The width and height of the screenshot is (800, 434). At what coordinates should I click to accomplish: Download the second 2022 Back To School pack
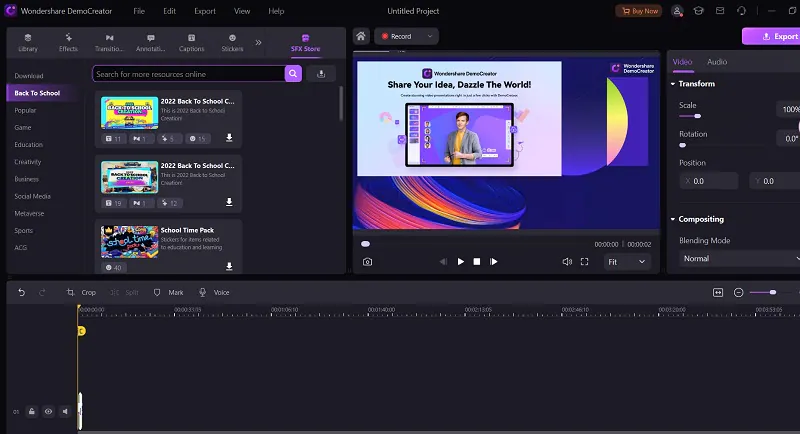[229, 202]
